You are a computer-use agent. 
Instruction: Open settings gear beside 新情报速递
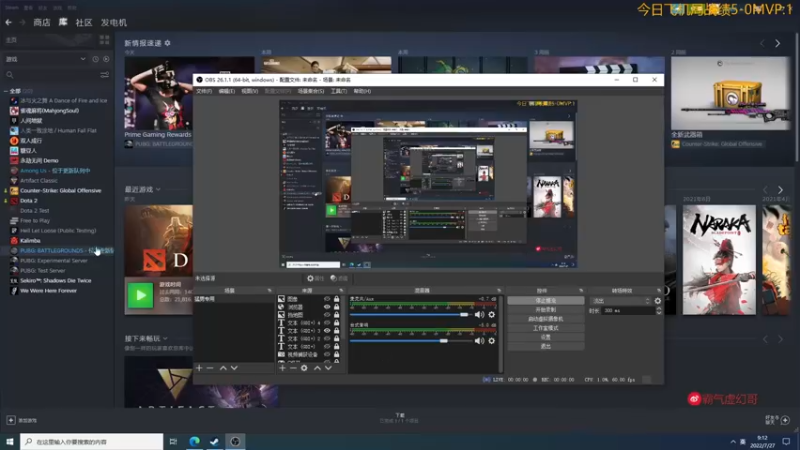click(x=167, y=43)
